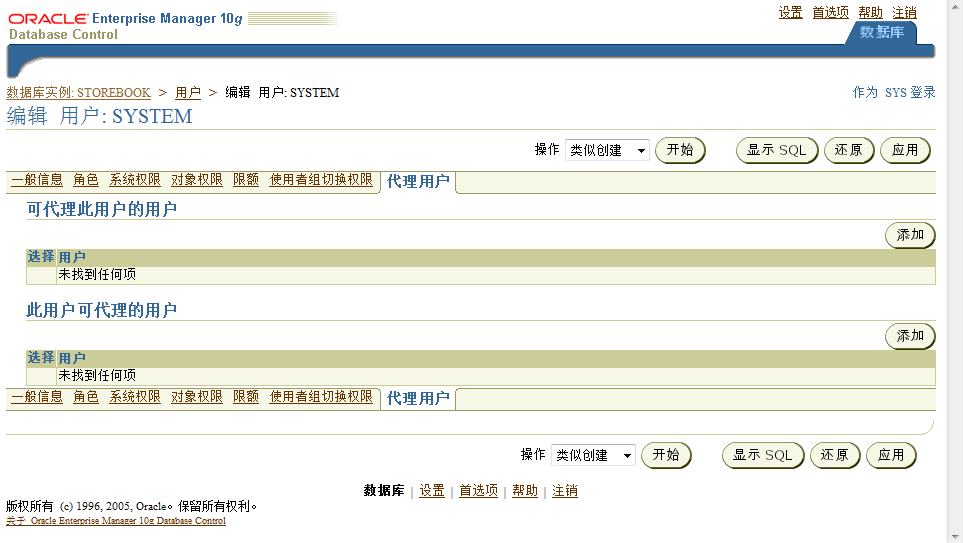This screenshot has width=963, height=543.
Task: Click 作为 SYS 登录 text
Action: tap(894, 93)
